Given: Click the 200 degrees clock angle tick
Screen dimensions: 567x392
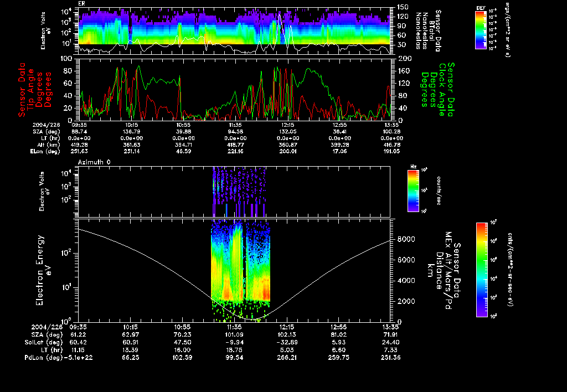Looking at the screenshot, I should click(x=403, y=58).
